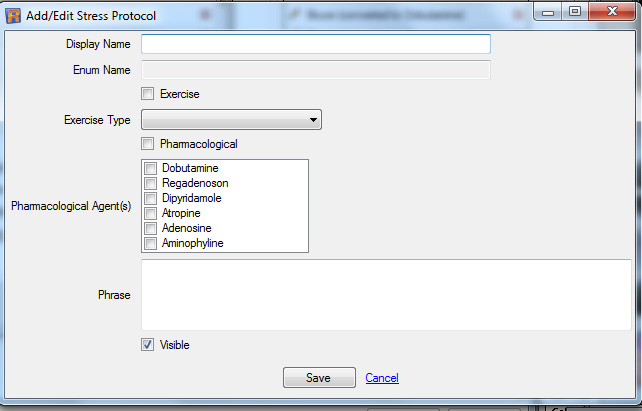Uncheck the Visible checkbox
Image resolution: width=642 pixels, height=411 pixels.
coord(148,345)
